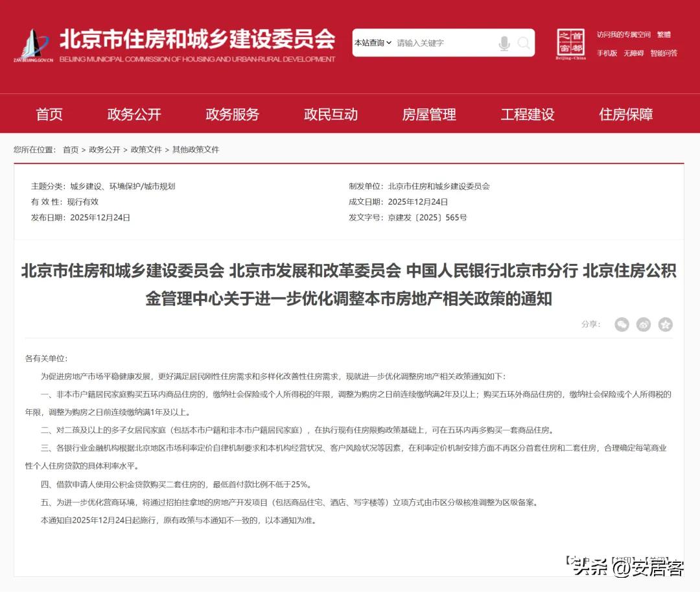The width and height of the screenshot is (700, 592).
Task: Click the magnifier search icon
Action: [x=524, y=43]
